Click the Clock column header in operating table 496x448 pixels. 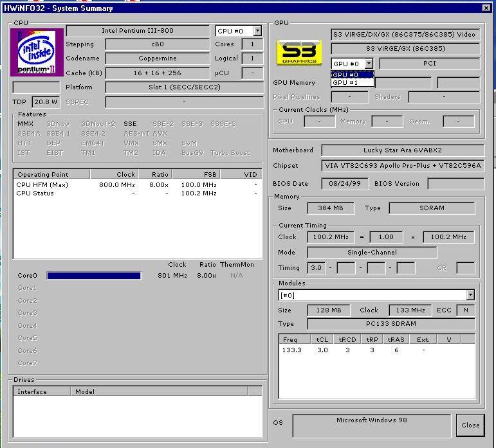tap(115, 174)
